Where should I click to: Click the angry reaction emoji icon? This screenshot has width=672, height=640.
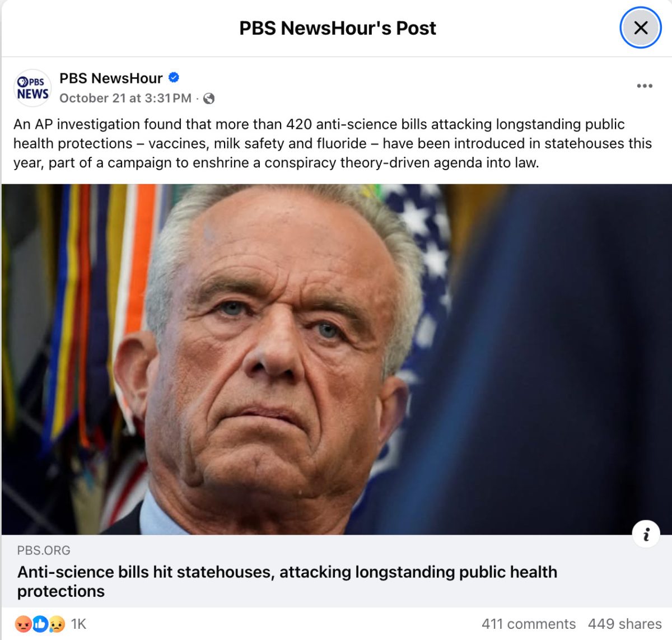[x=24, y=624]
